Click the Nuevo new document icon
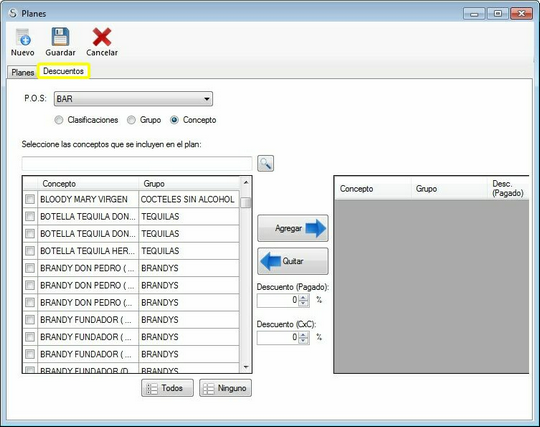The image size is (540, 427). click(x=23, y=37)
